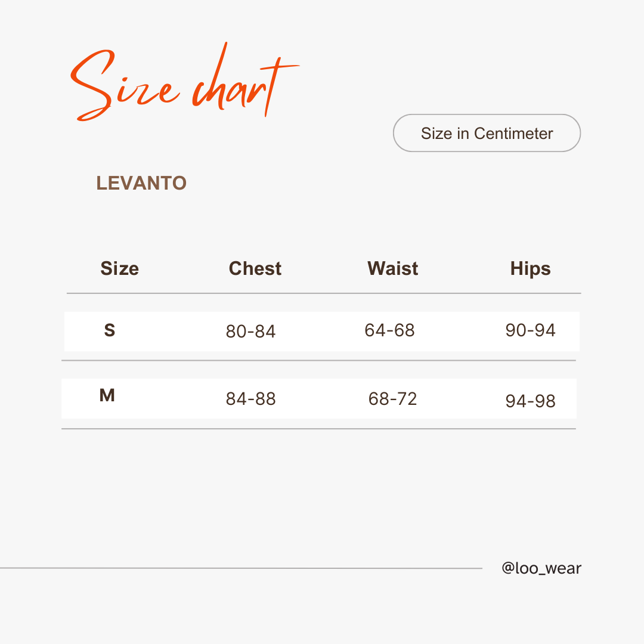
Task: Click chest value 84-88
Action: 250,399
